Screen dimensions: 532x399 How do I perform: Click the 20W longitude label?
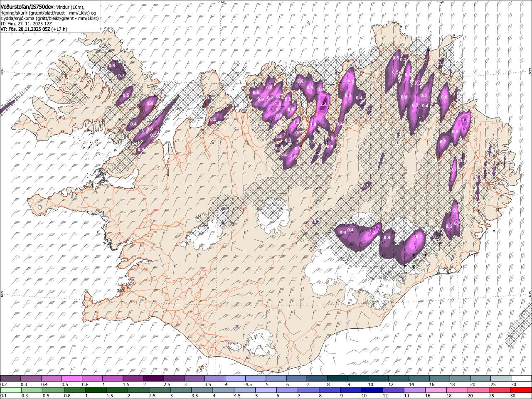pos(221,2)
